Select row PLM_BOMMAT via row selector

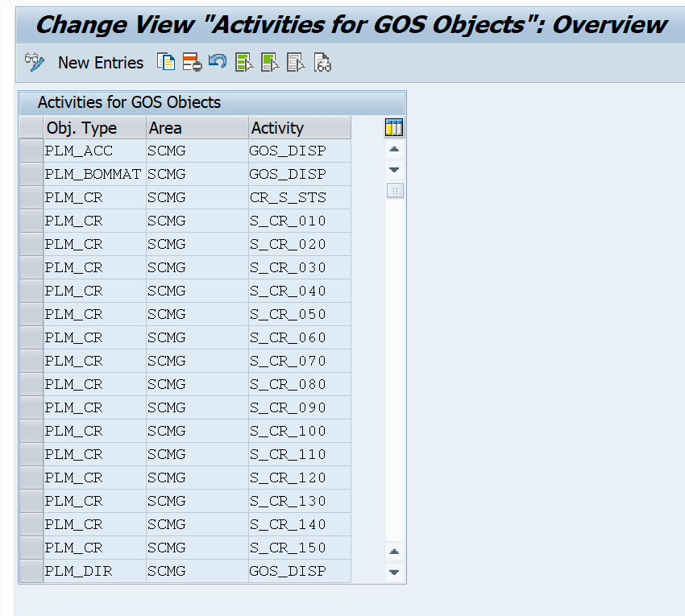click(x=31, y=174)
